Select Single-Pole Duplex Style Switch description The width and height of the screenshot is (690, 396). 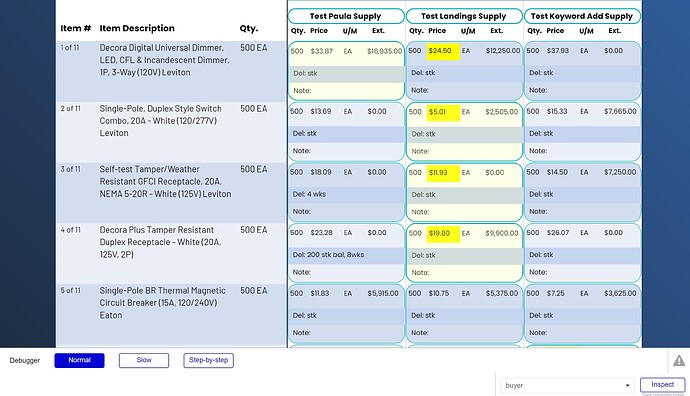pyautogui.click(x=161, y=121)
